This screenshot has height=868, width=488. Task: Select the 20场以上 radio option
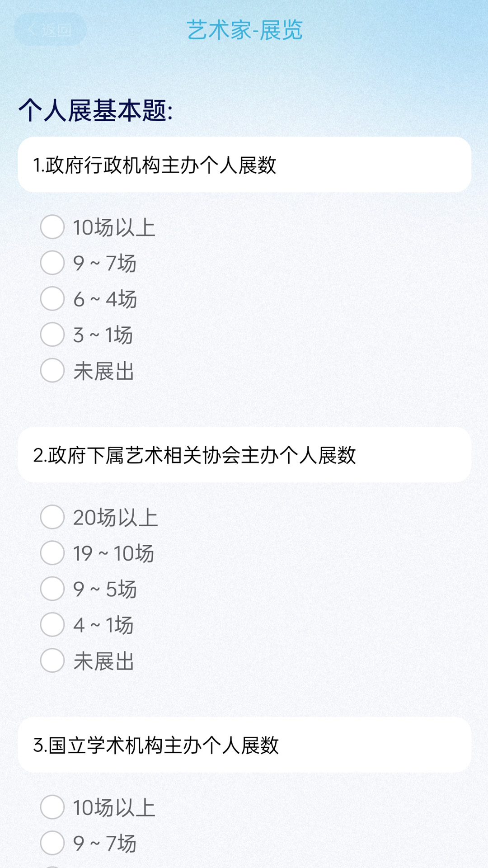click(52, 517)
